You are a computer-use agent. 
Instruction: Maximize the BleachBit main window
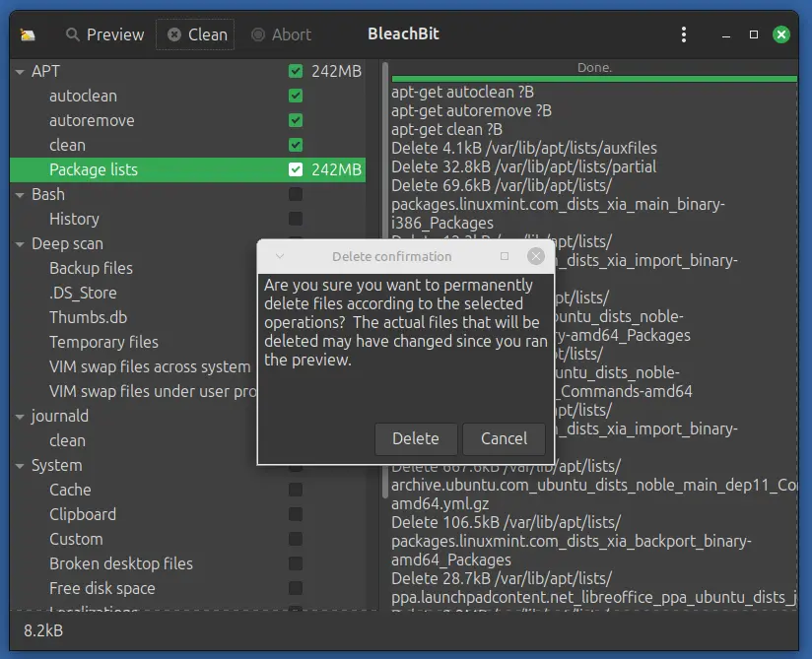[x=754, y=34]
